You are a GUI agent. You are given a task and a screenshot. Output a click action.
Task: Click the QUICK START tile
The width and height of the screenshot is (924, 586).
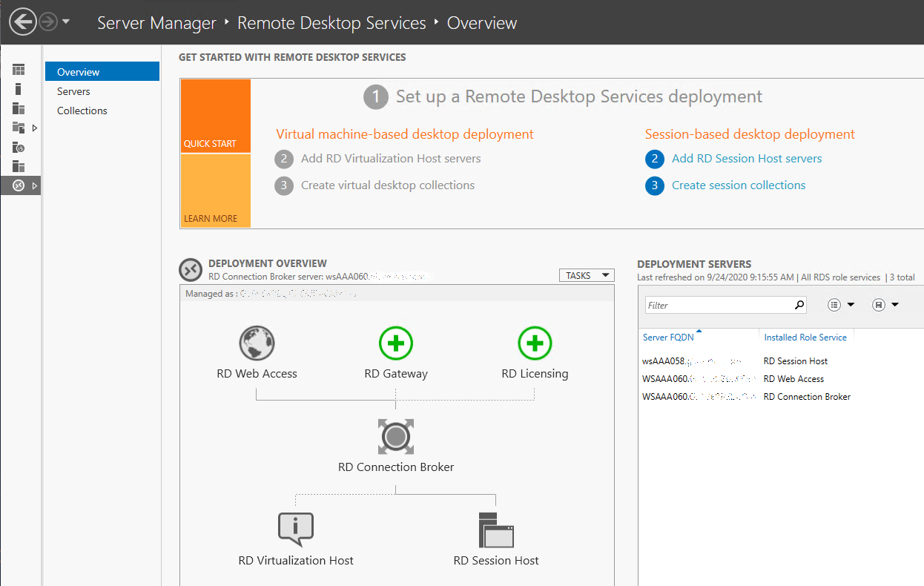216,116
